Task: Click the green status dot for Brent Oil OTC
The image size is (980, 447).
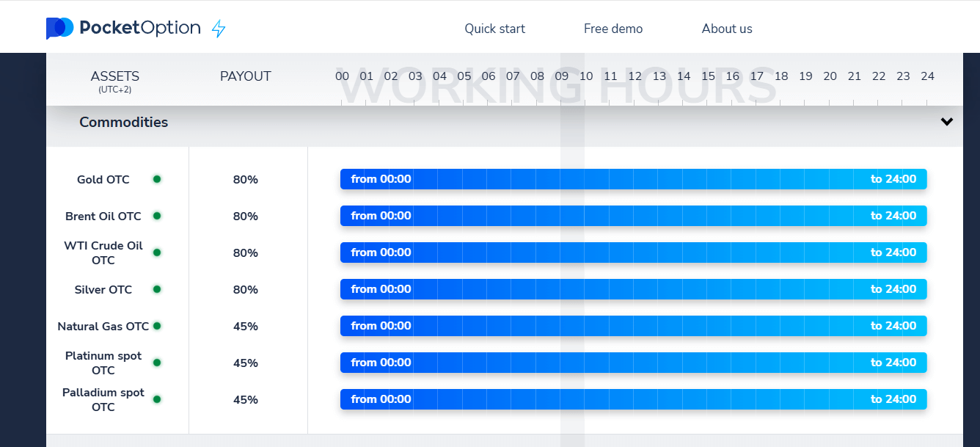Action: pos(157,216)
